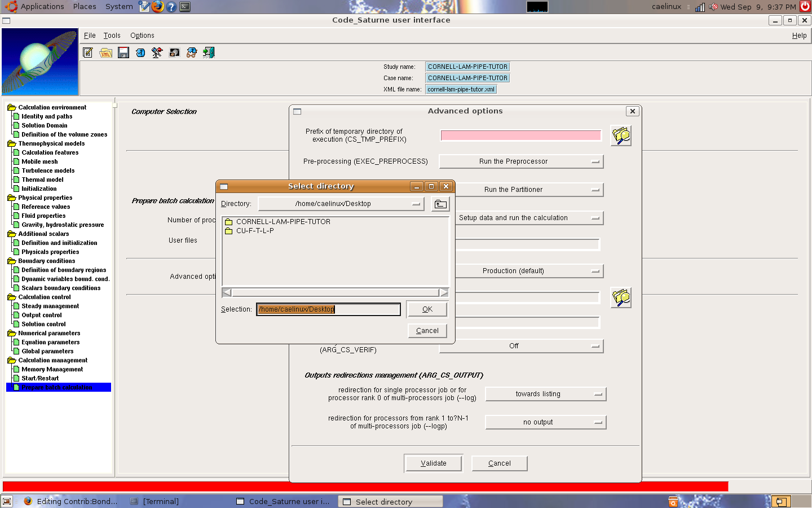The width and height of the screenshot is (812, 508).
Task: Open the help launcher in the top panel
Action: [171, 7]
